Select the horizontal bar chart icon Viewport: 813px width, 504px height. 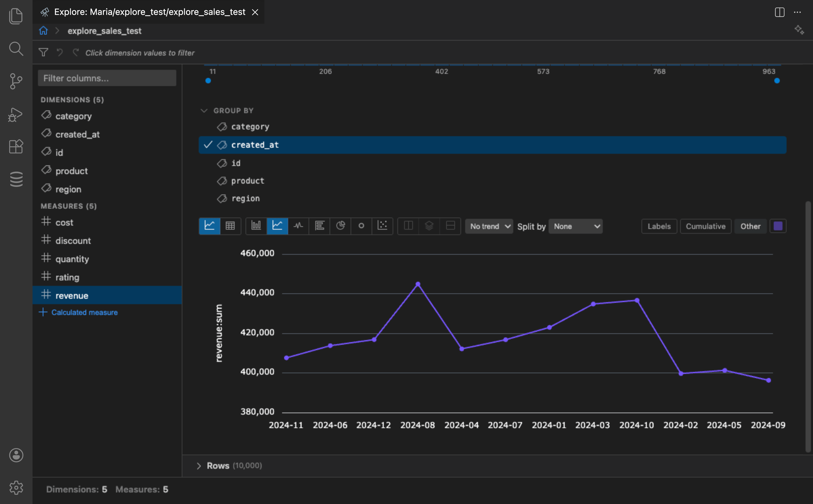(x=319, y=226)
